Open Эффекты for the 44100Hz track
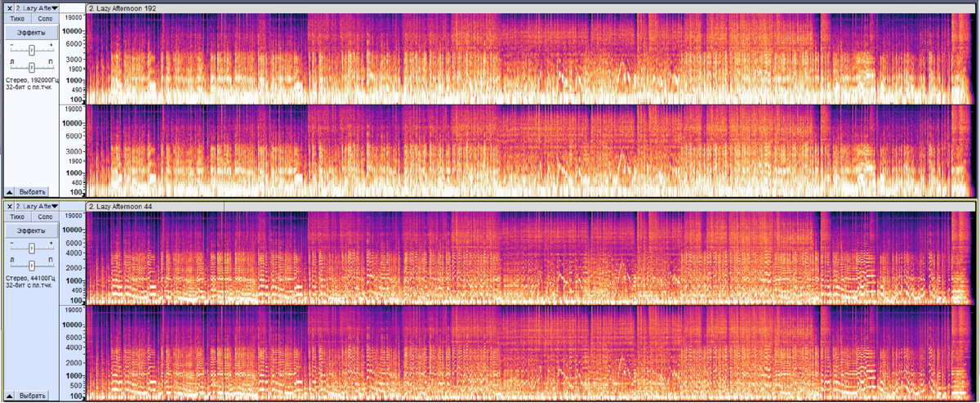The width and height of the screenshot is (980, 403). [x=31, y=231]
